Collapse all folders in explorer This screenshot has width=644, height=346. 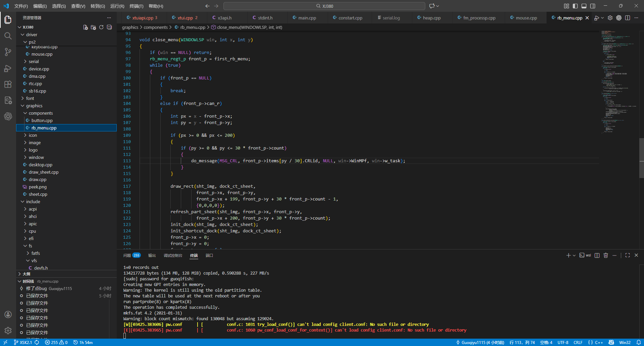pyautogui.click(x=109, y=27)
